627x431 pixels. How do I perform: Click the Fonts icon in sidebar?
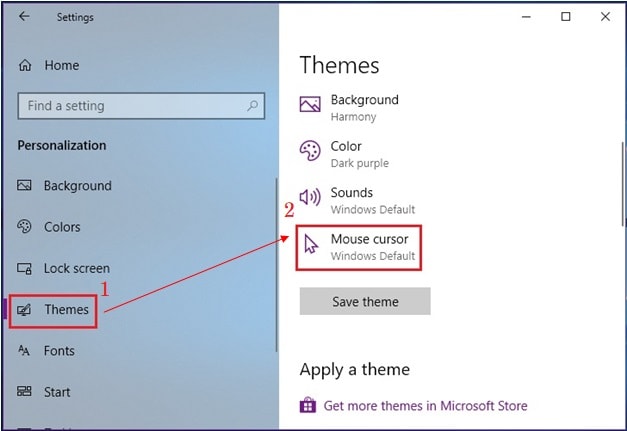pyautogui.click(x=24, y=351)
